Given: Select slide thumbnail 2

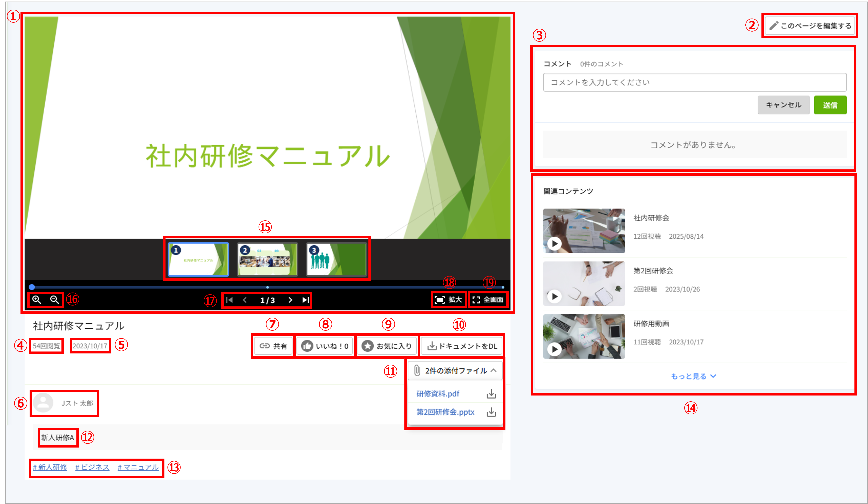Looking at the screenshot, I should [x=267, y=259].
